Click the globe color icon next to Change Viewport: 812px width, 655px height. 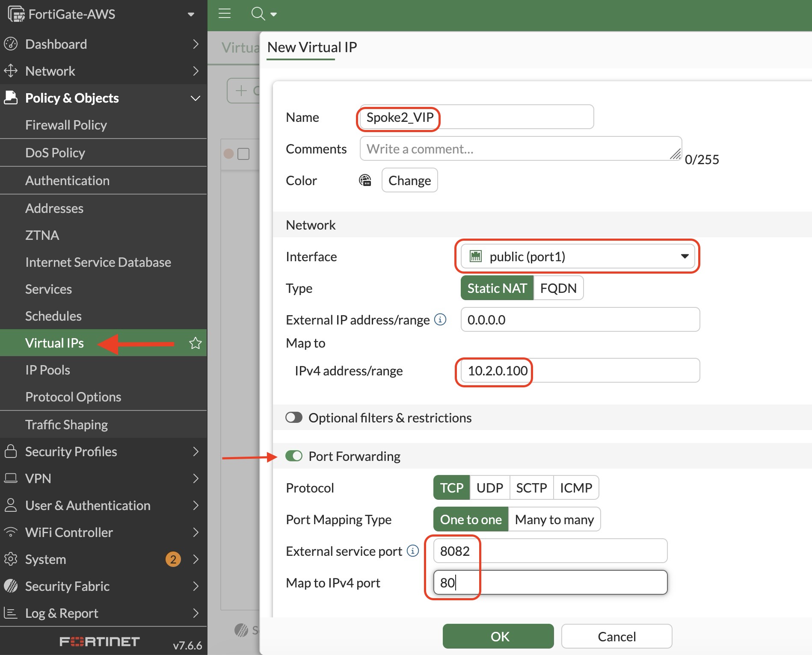tap(365, 180)
